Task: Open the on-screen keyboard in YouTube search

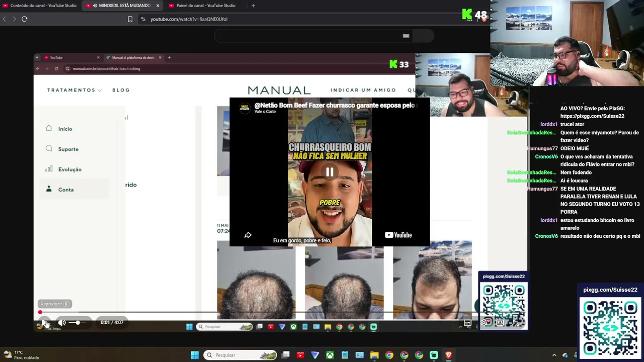Action: pos(406,36)
